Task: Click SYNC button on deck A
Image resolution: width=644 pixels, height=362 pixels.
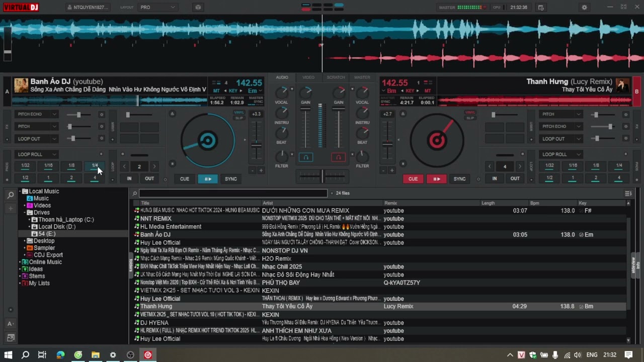Action: pos(230,179)
